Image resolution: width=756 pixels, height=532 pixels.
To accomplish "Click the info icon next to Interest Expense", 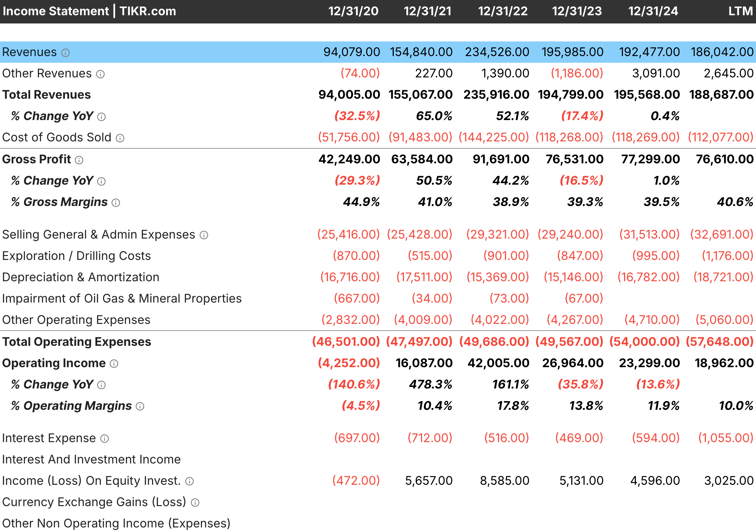I will tap(105, 438).
